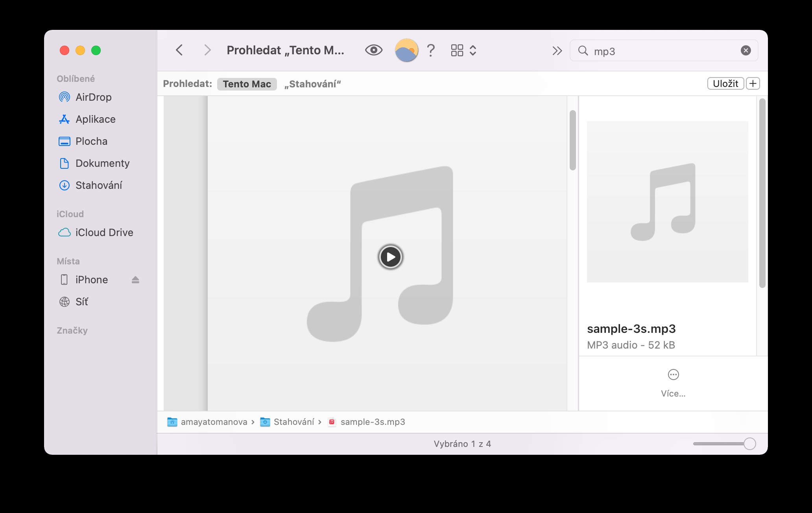
Task: Click into the mp3 search field
Action: coord(661,51)
